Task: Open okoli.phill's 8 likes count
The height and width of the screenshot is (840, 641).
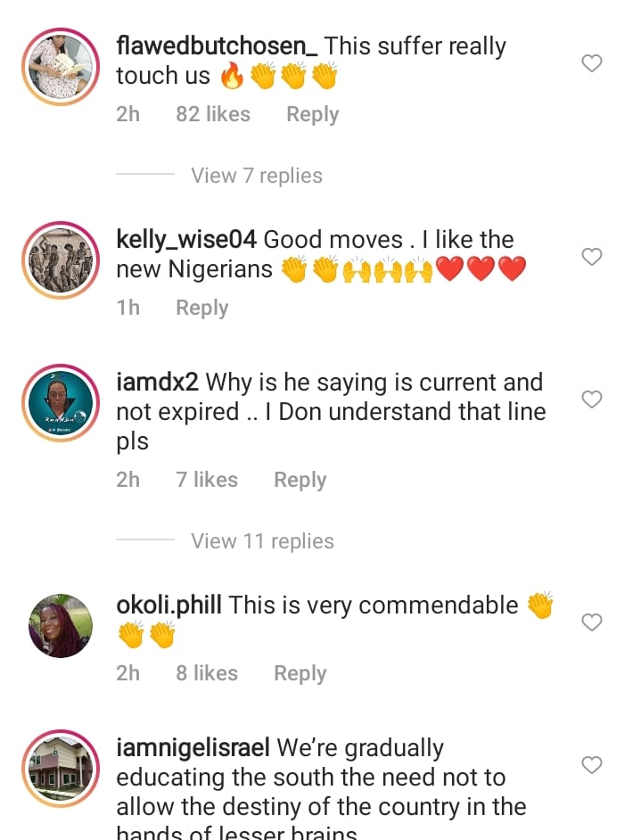Action: coord(207,673)
